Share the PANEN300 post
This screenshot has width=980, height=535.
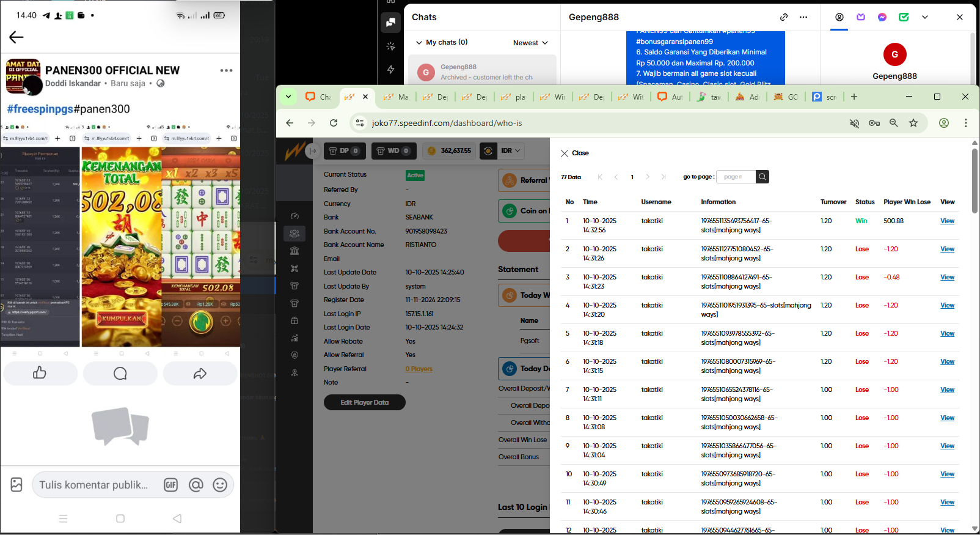(x=200, y=373)
